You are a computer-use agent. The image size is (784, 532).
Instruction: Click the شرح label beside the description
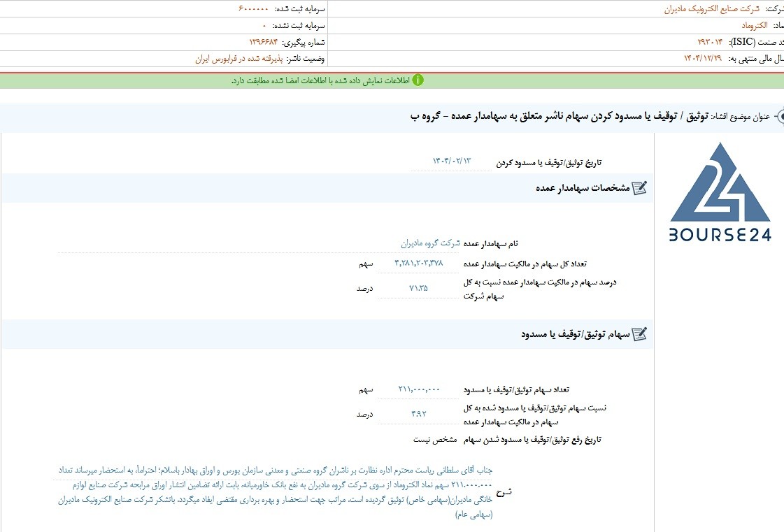504,492
